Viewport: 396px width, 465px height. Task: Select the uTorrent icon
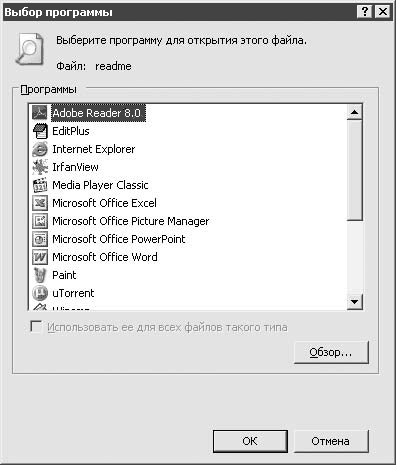tap(40, 293)
